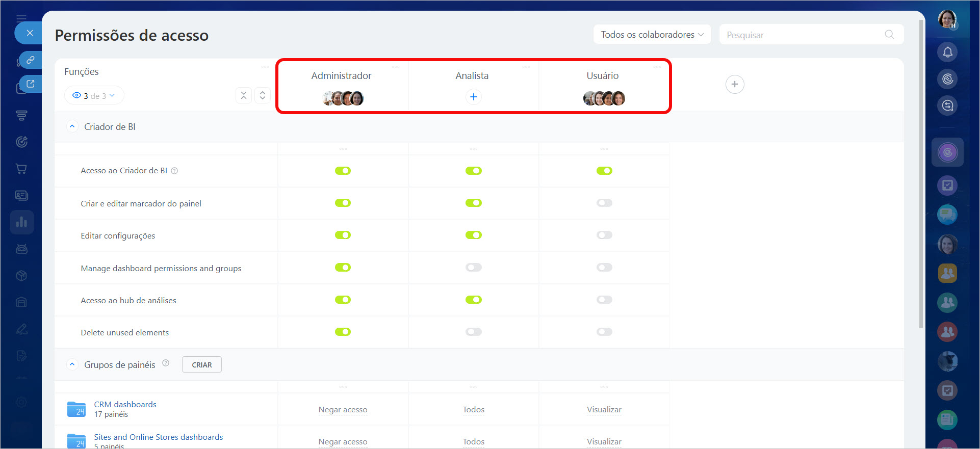Open the CRM dashboards group link
980x449 pixels.
point(125,404)
